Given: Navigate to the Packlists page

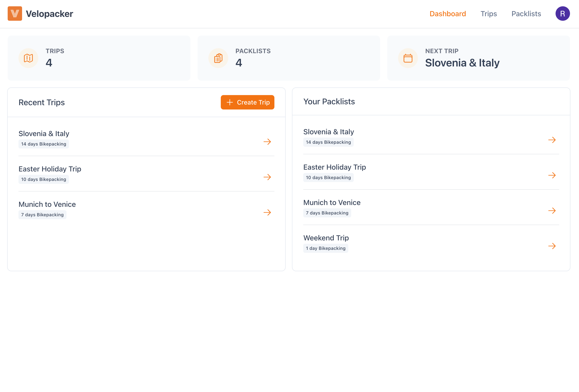Looking at the screenshot, I should [526, 14].
